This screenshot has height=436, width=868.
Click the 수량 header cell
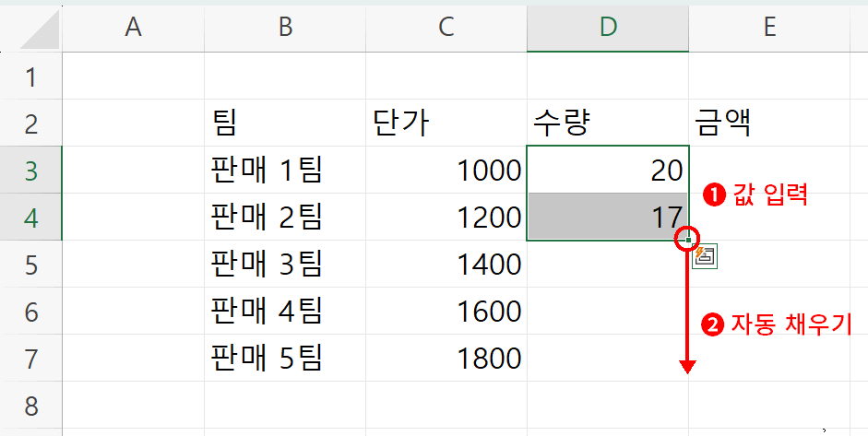click(608, 123)
